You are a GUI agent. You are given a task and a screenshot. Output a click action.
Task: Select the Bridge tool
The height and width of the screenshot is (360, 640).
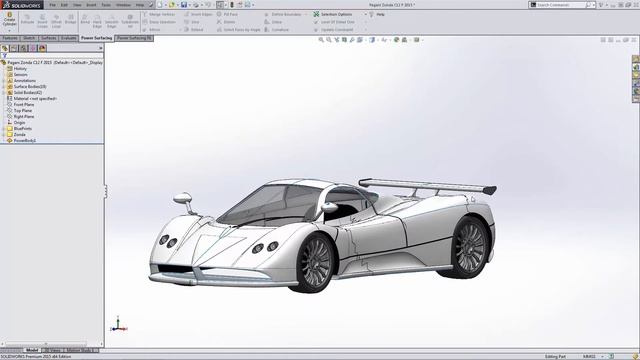[71, 20]
